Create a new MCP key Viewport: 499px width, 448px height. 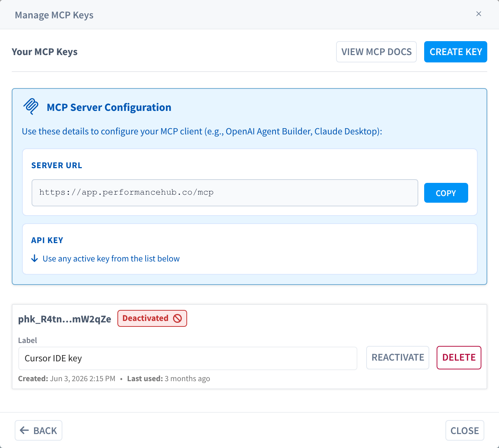456,52
